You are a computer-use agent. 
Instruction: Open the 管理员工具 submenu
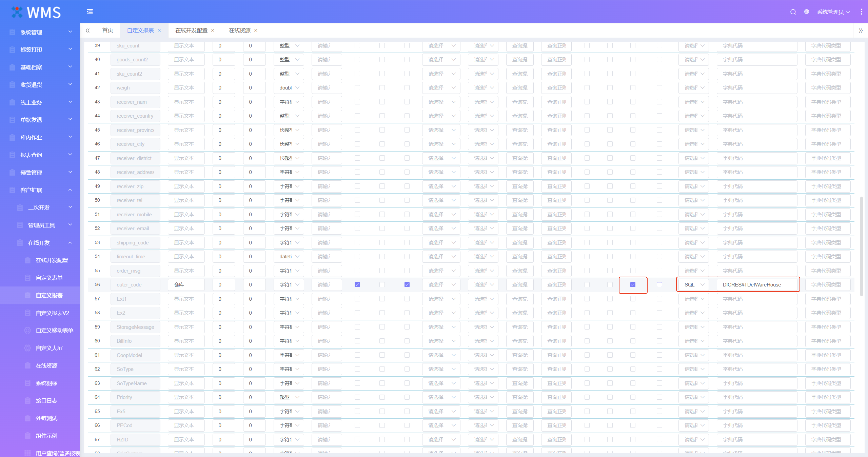coord(40,225)
